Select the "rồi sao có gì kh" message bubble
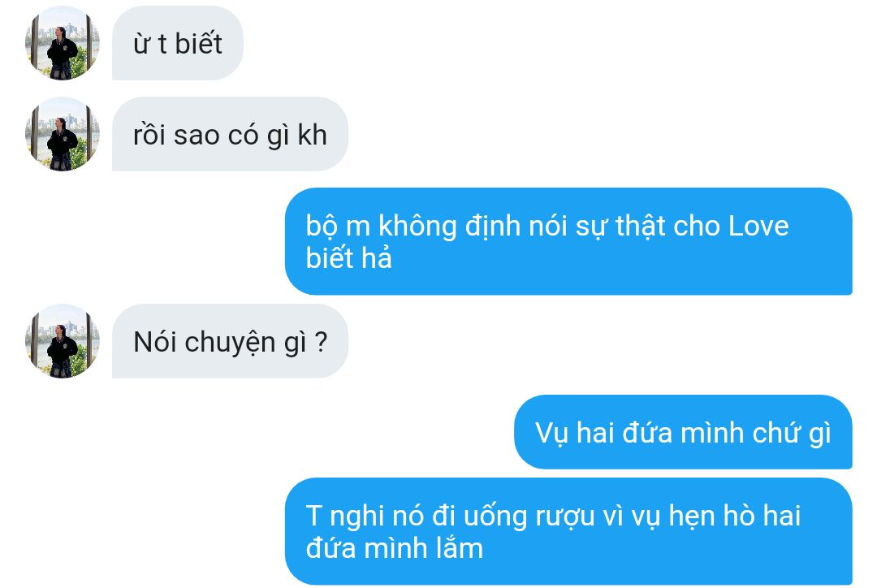 230,134
